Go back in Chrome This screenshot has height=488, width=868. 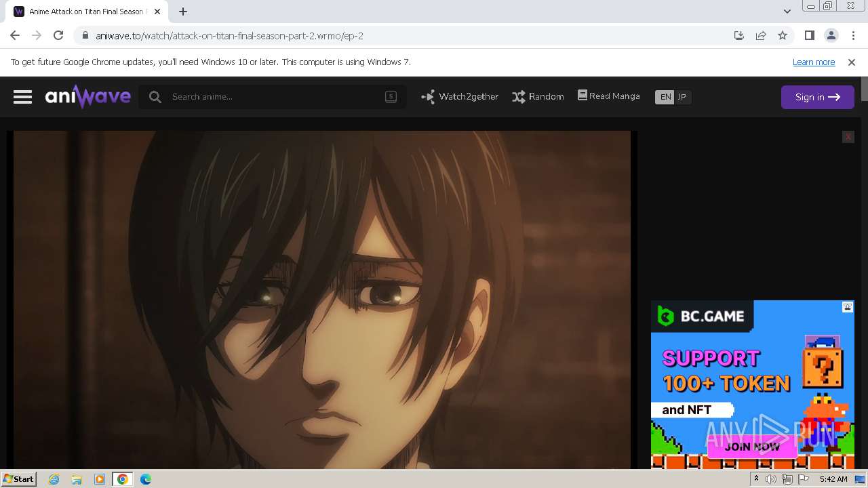pos(15,35)
